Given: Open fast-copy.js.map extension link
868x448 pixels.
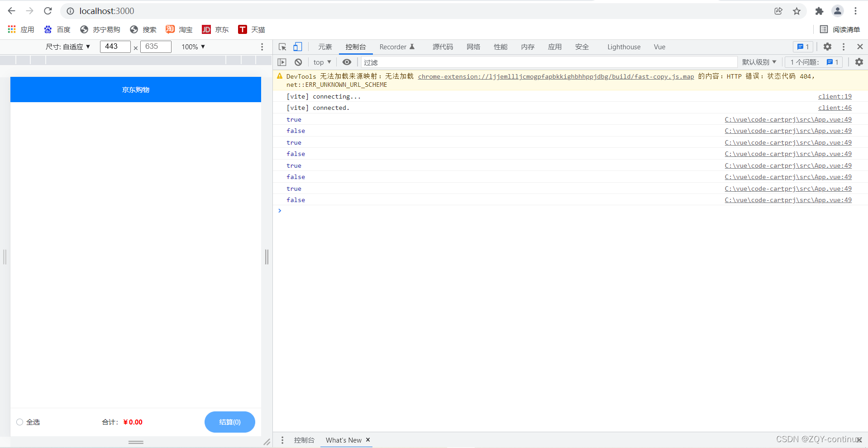Looking at the screenshot, I should [x=556, y=76].
